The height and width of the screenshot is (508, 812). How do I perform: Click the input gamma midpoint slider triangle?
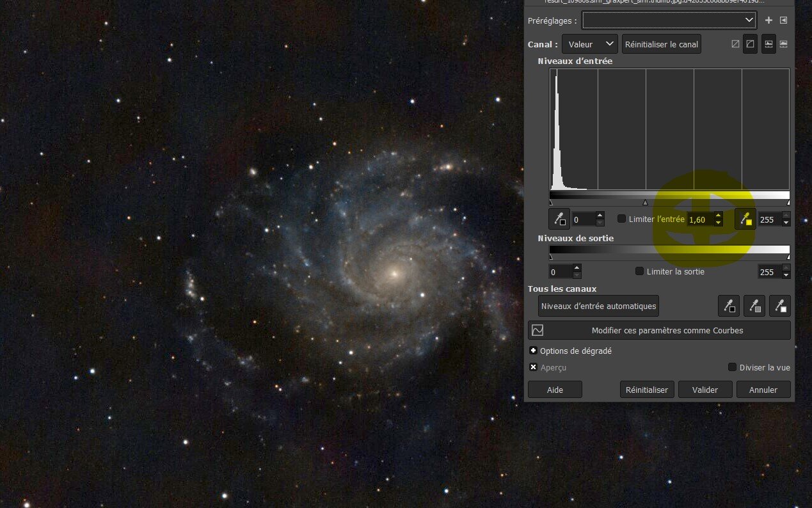(x=645, y=203)
